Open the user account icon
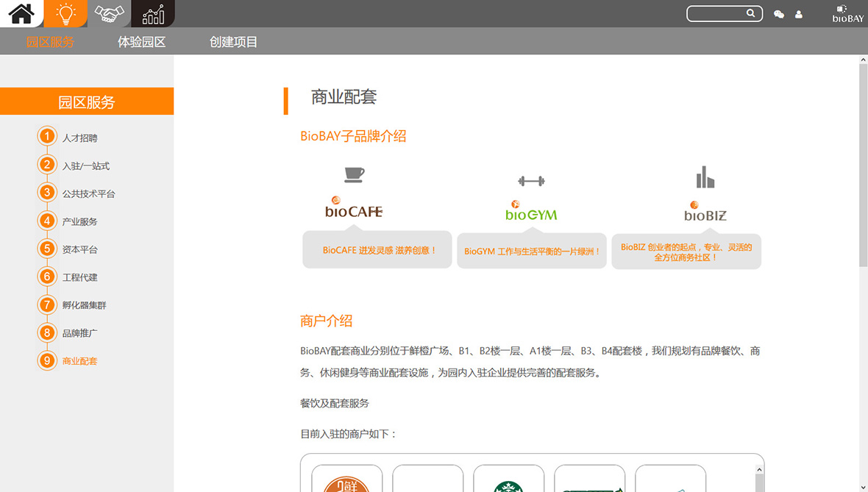The width and height of the screenshot is (868, 492). pyautogui.click(x=798, y=15)
